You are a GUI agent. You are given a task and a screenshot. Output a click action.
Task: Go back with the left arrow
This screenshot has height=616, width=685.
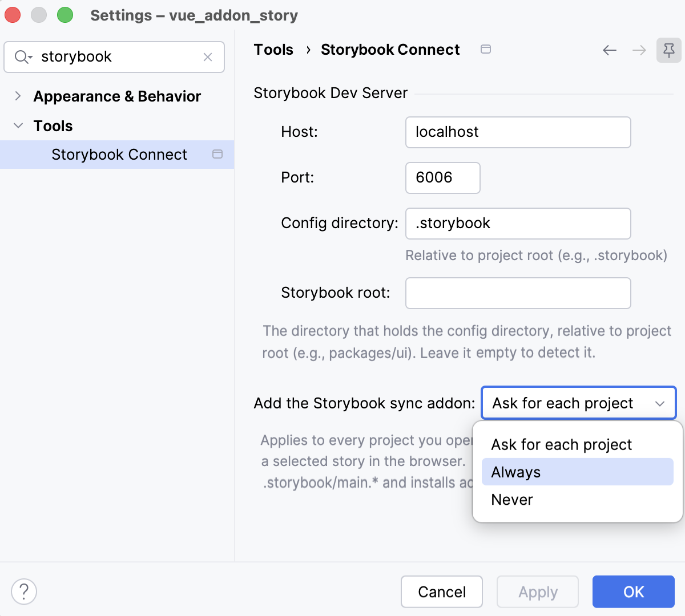click(610, 50)
